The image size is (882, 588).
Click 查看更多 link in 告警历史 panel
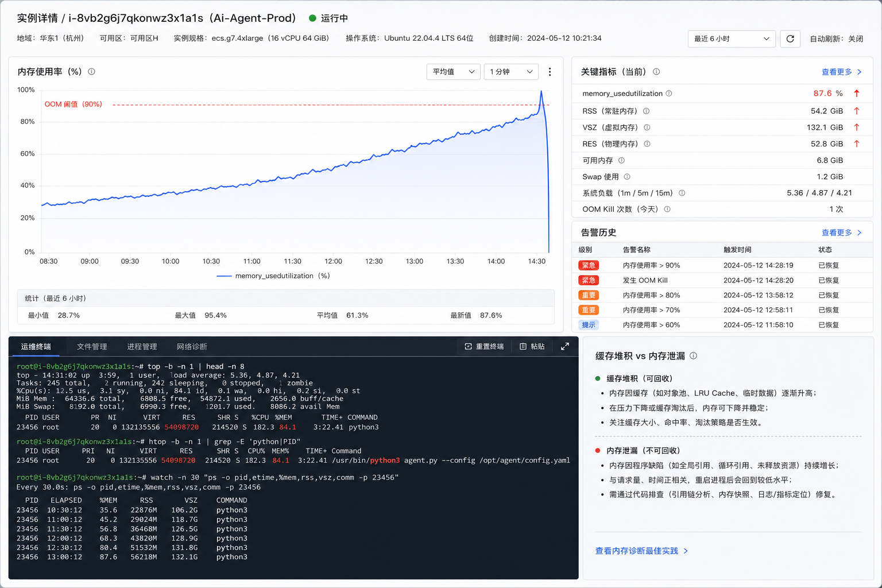point(841,233)
